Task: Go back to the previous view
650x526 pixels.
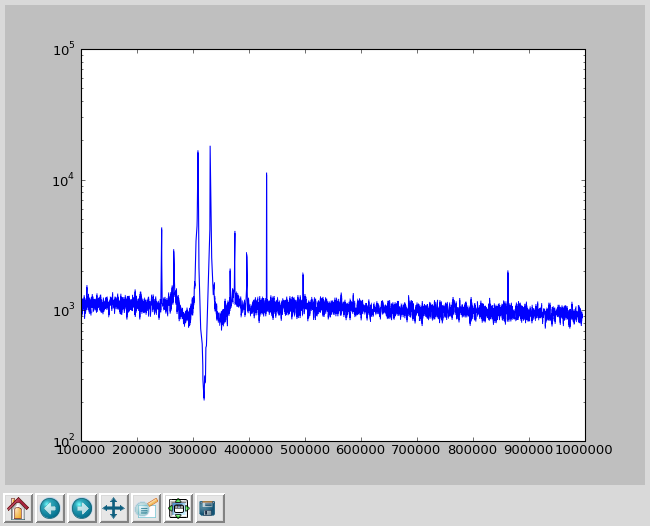Action: (x=50, y=508)
